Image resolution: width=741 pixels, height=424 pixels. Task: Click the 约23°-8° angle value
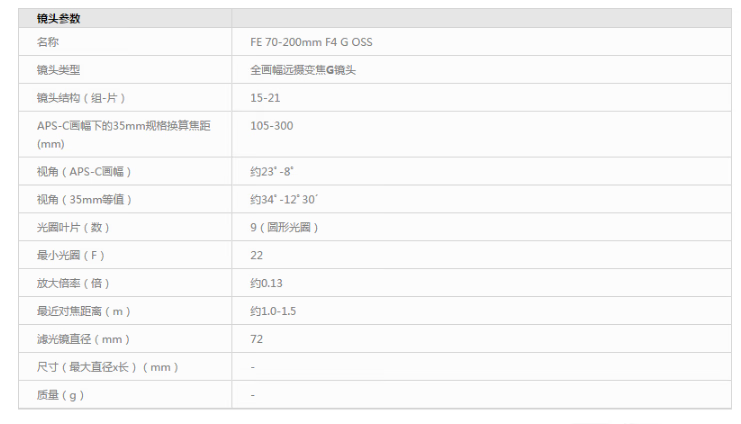coord(272,172)
